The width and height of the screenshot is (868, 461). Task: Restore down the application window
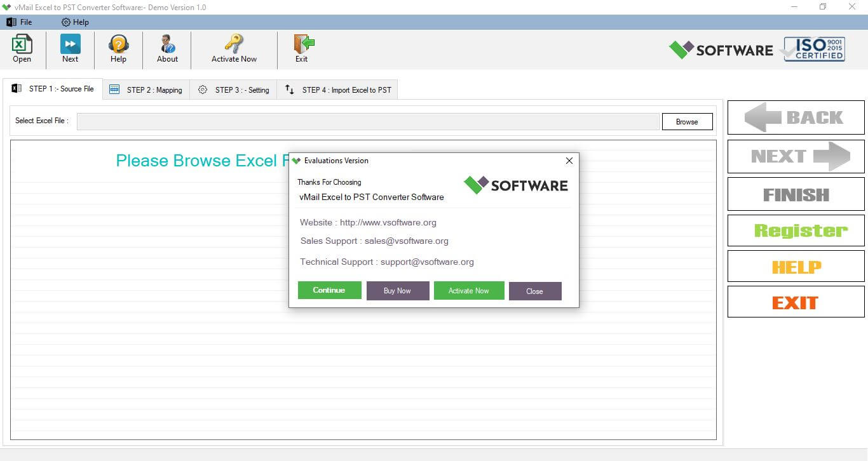[823, 7]
